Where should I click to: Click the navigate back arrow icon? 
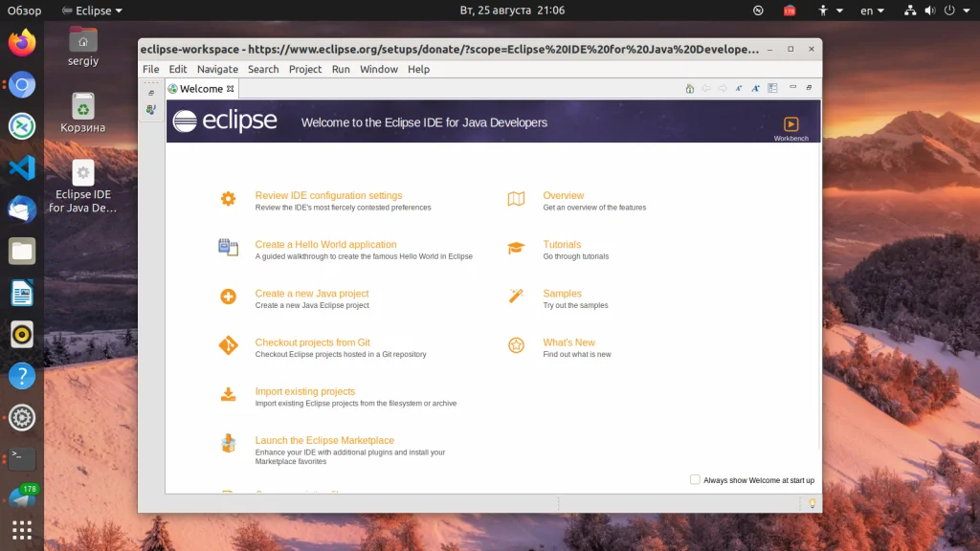point(705,89)
